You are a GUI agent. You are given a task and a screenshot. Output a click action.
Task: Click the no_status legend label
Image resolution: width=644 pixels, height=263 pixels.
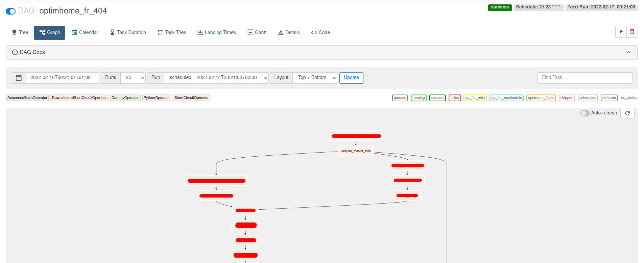(629, 98)
